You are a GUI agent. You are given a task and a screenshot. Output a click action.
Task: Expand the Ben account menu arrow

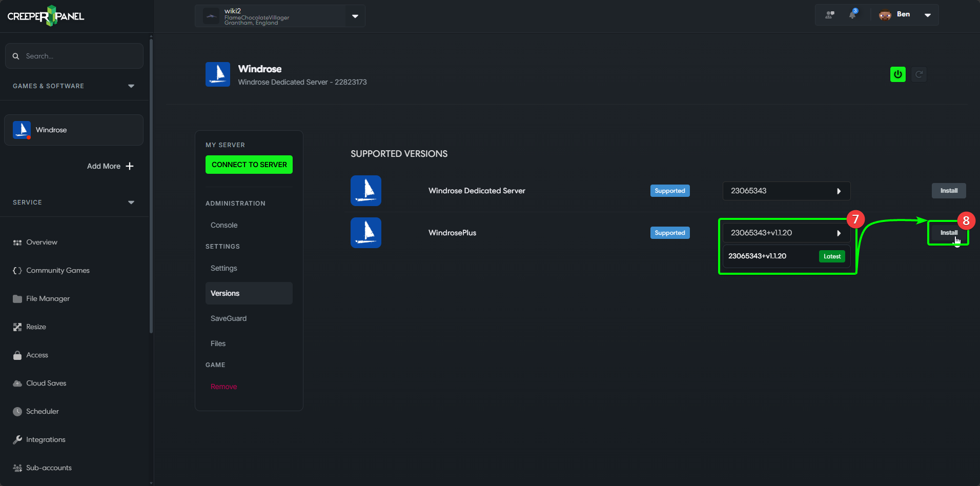coord(928,15)
